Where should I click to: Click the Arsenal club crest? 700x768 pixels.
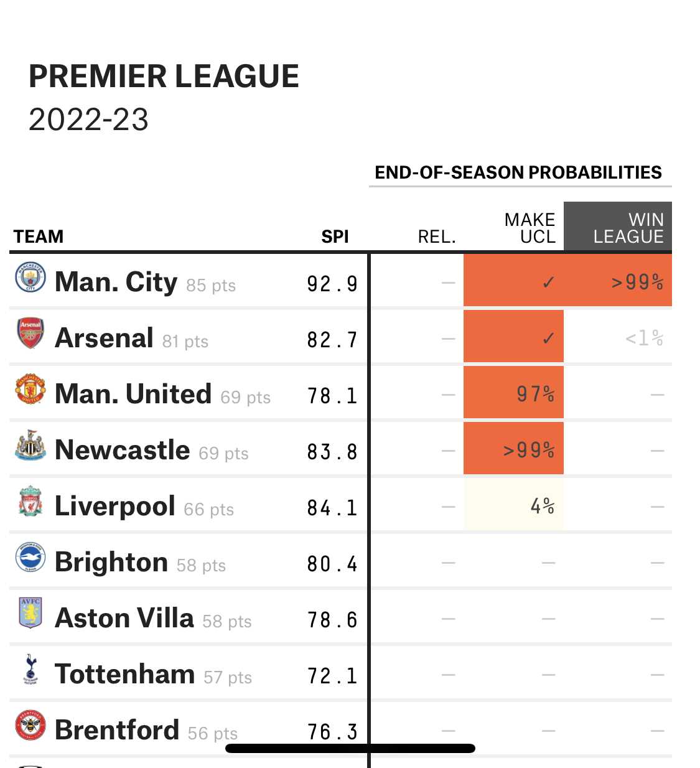coord(30,333)
